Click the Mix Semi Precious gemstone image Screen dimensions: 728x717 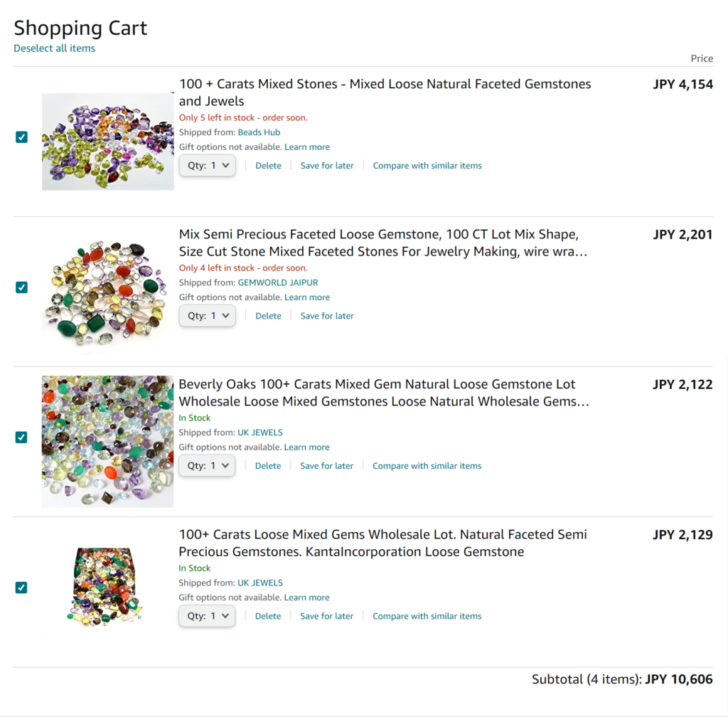[107, 292]
